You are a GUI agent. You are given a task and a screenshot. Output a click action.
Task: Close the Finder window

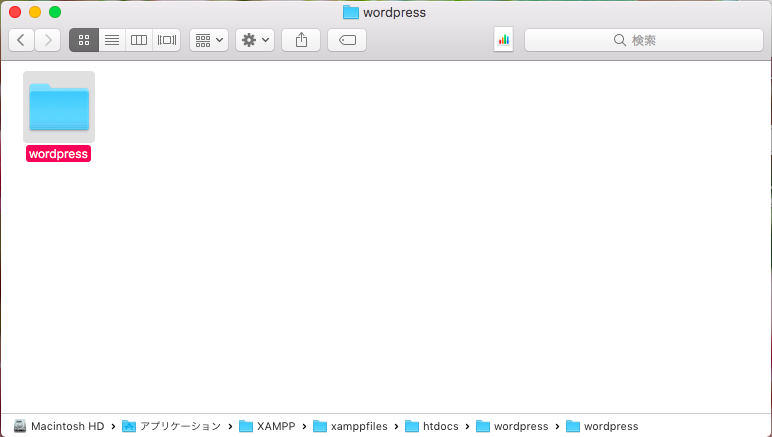[15, 12]
